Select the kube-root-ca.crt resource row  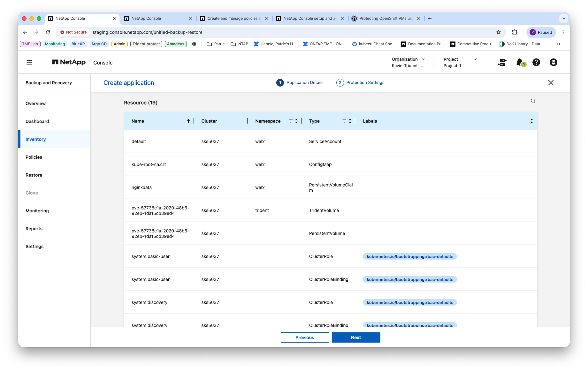[330, 164]
